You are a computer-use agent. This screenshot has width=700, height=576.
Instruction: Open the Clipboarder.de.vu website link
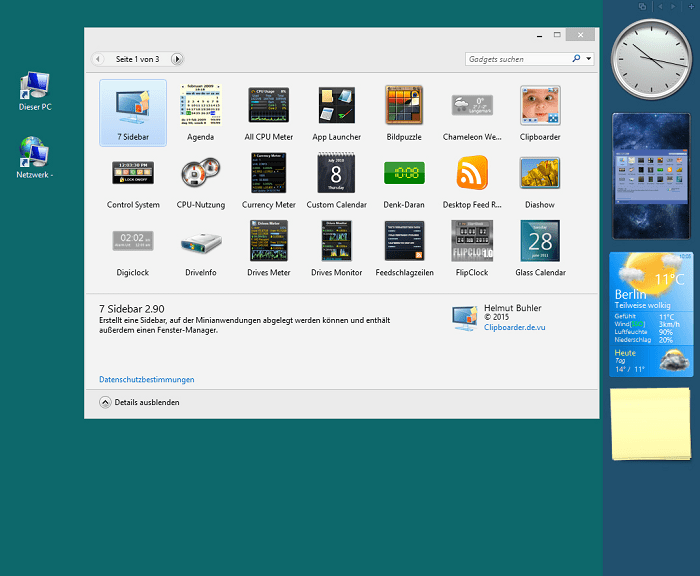[x=516, y=326]
